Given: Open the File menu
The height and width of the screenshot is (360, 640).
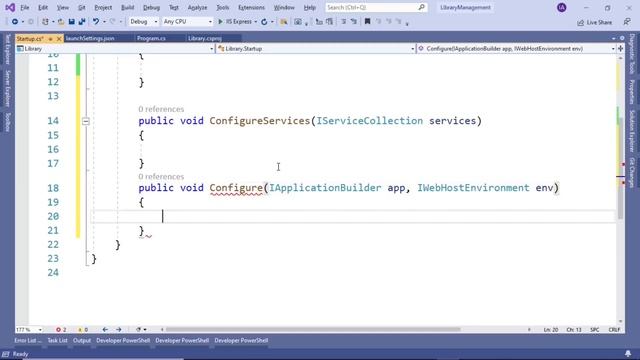Looking at the screenshot, I should click(24, 7).
